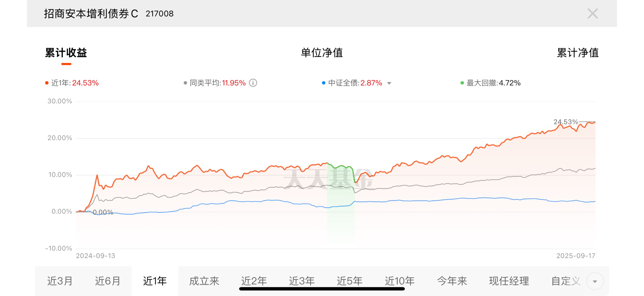This screenshot has height=296, width=644.
Task: Select 近6月 time range
Action: [107, 281]
